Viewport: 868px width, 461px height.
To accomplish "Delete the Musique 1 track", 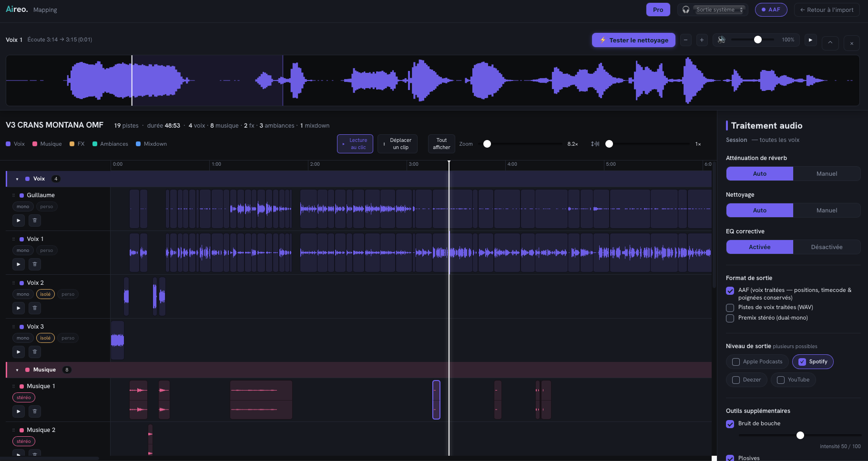I will click(x=35, y=411).
